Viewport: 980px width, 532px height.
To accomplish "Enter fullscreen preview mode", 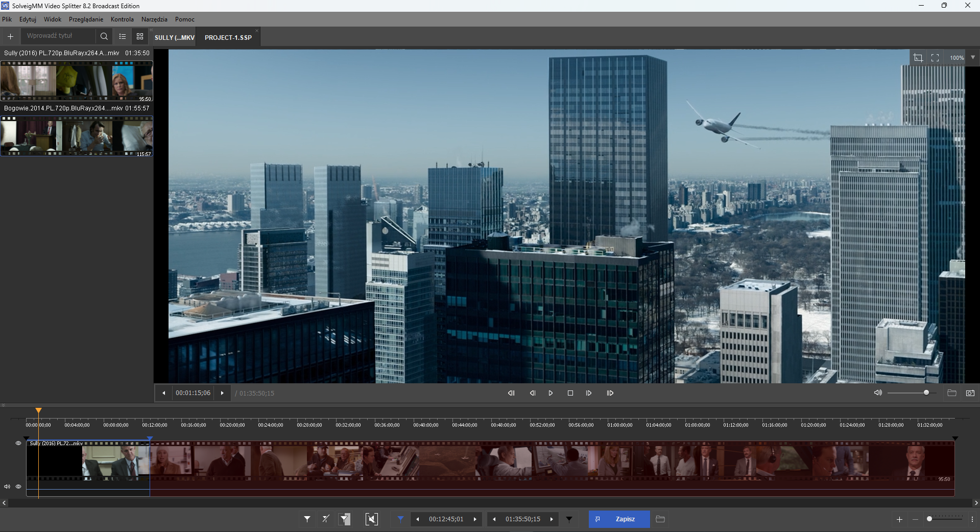I will [935, 58].
